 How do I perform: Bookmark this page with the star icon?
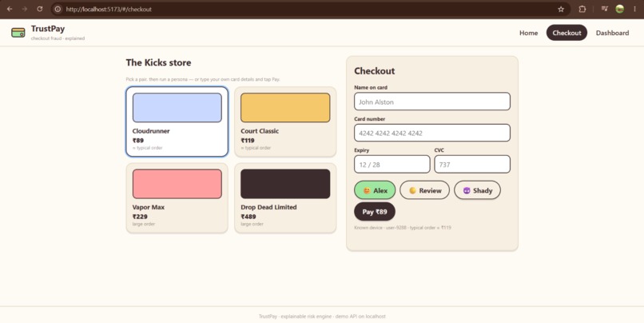click(561, 9)
